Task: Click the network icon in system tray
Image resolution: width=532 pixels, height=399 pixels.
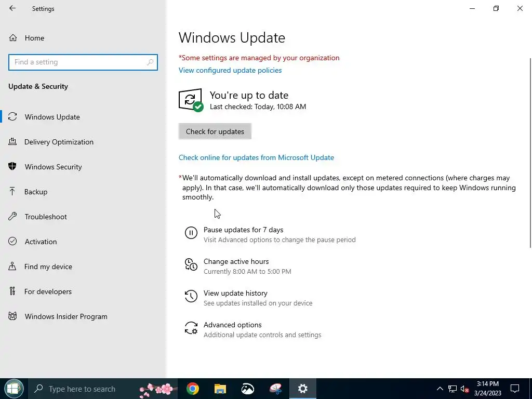Action: (x=453, y=389)
